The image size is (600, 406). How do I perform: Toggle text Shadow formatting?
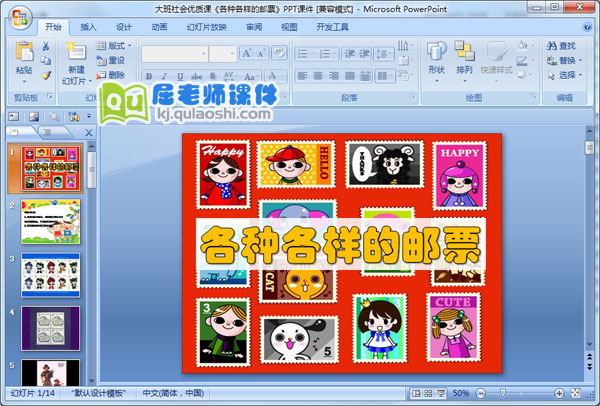(213, 76)
